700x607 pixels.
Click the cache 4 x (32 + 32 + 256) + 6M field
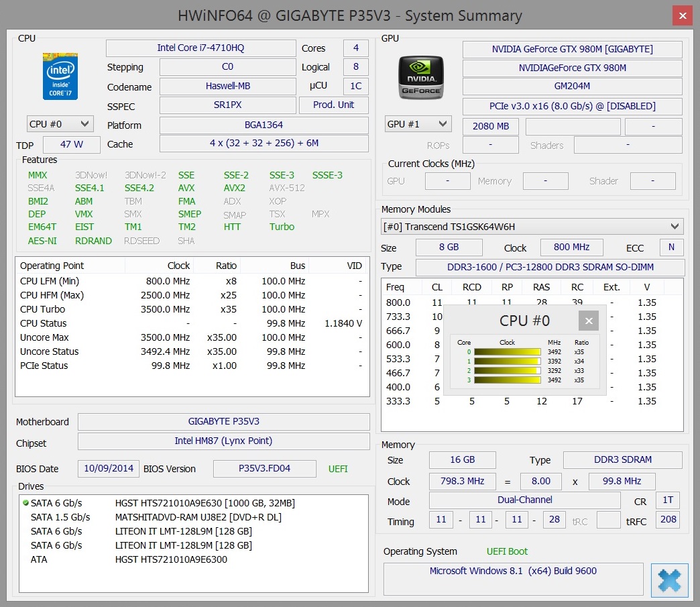[x=264, y=144]
